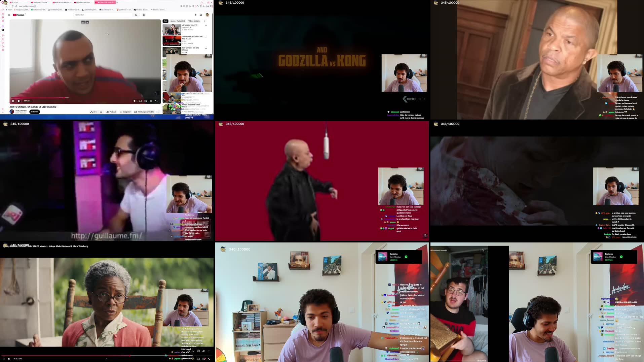Image resolution: width=644 pixels, height=362 pixels.
Task: Open the Twitch icon in browser sidebar
Action: tap(3, 26)
